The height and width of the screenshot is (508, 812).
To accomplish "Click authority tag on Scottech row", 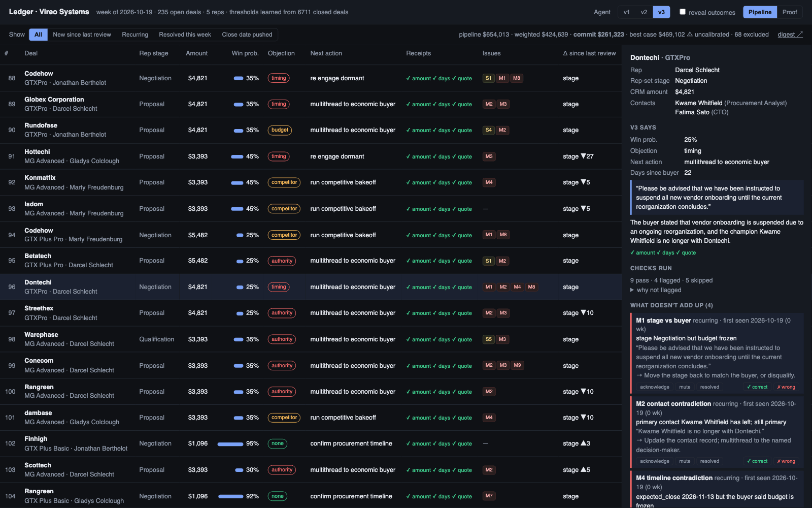I will (282, 470).
